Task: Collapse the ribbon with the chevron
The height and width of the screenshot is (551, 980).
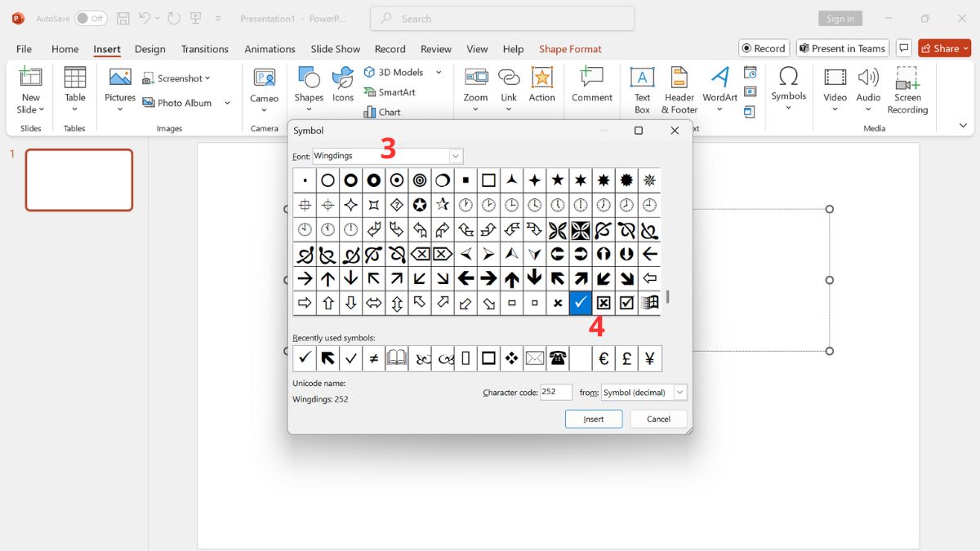Action: 963,126
